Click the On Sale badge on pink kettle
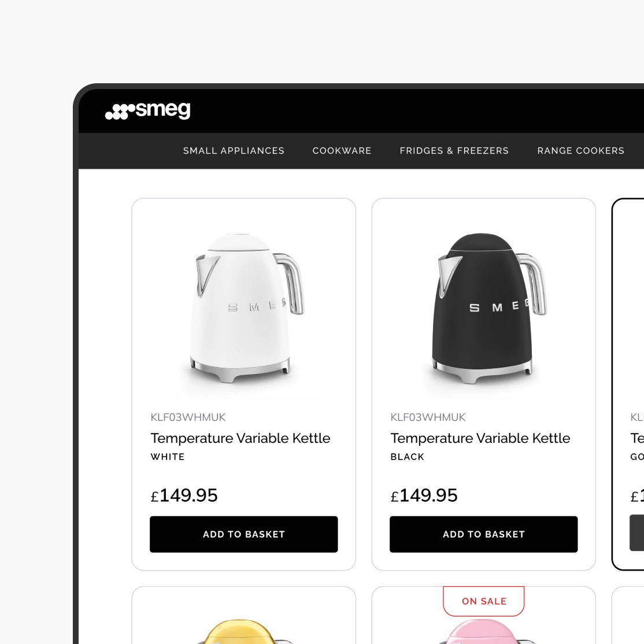644x644 pixels. click(484, 601)
